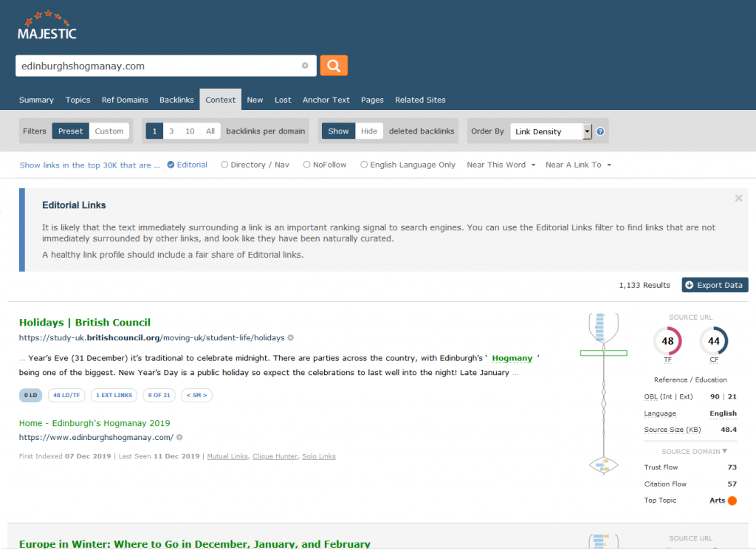Open the Clique Hunter link
The width and height of the screenshot is (756, 550).
[275, 456]
